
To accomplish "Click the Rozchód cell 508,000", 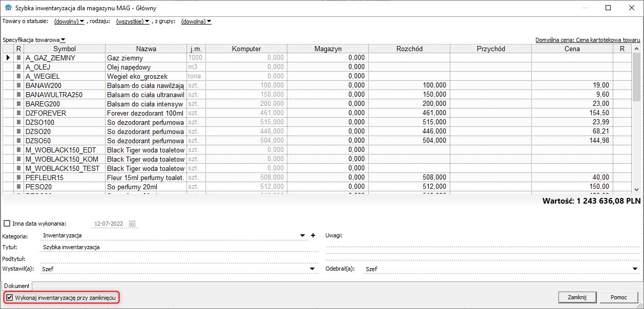I will [409, 178].
